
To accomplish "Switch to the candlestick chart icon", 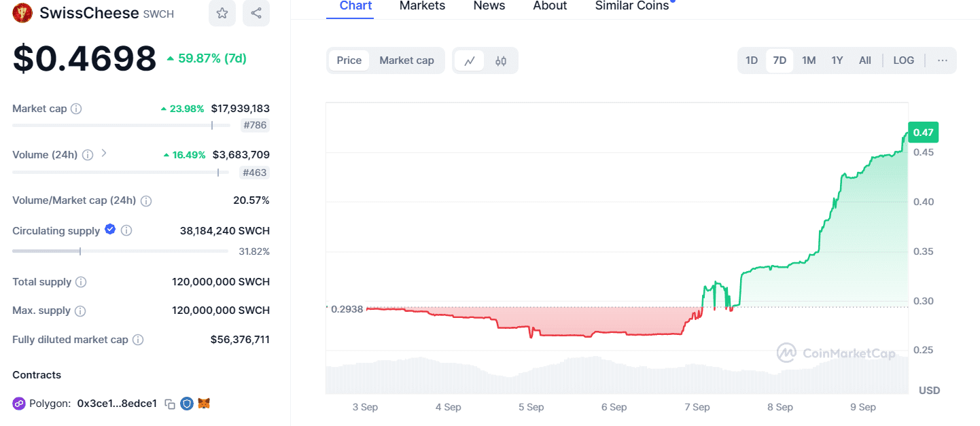I will (501, 60).
